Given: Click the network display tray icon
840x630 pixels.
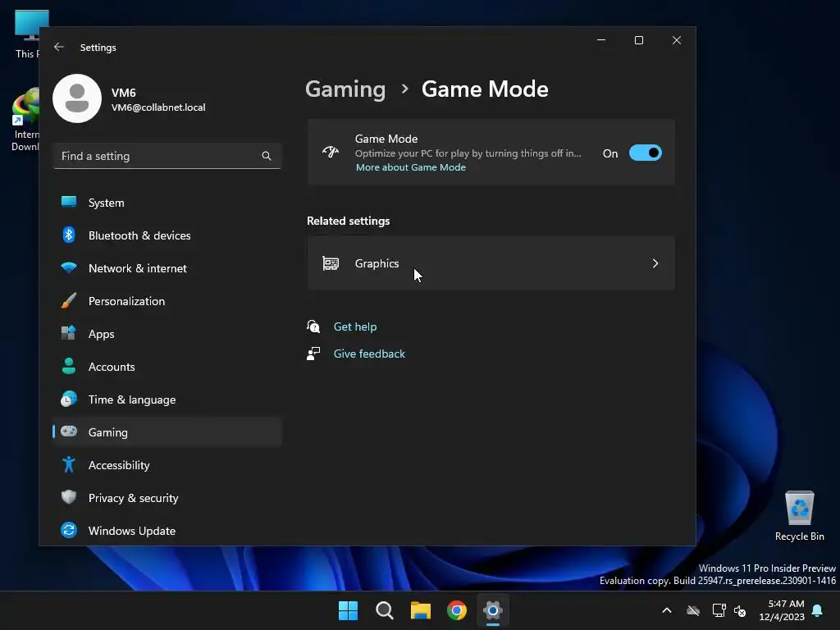Looking at the screenshot, I should coord(719,610).
